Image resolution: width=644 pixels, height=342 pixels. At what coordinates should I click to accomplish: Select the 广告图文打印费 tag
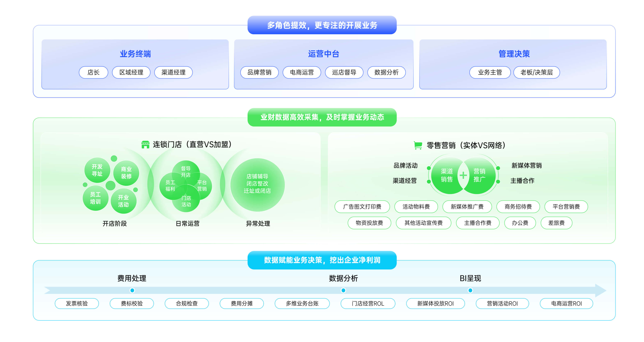362,207
